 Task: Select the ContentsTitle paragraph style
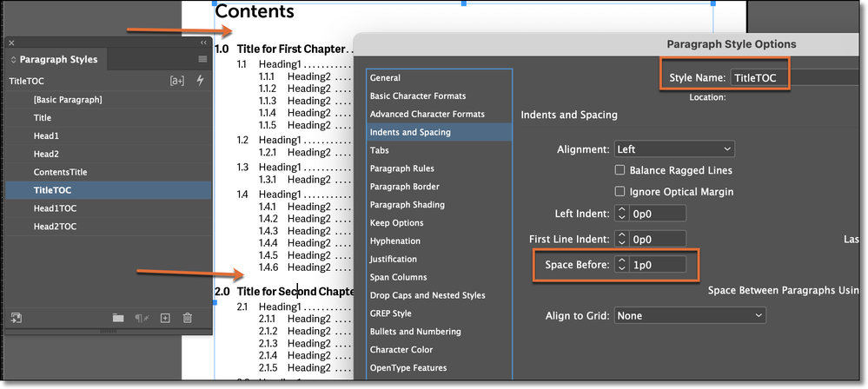click(60, 172)
